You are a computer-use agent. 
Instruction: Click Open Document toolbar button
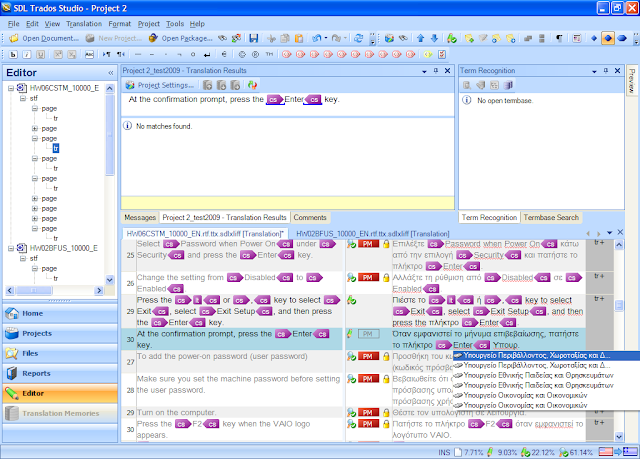[x=44, y=38]
